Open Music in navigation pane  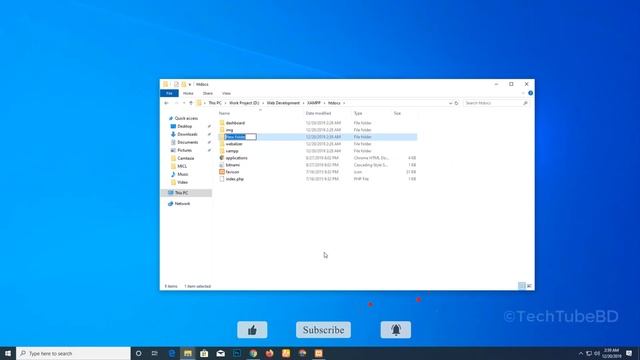[183, 174]
